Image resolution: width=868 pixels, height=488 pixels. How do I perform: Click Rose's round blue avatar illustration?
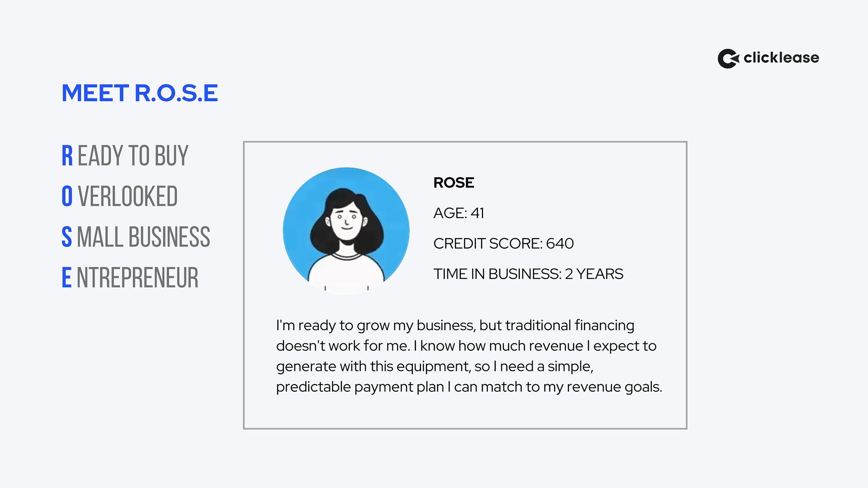pos(346,231)
